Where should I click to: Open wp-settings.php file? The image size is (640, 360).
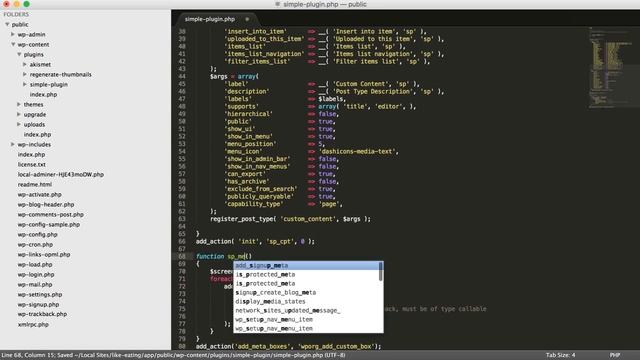point(40,294)
